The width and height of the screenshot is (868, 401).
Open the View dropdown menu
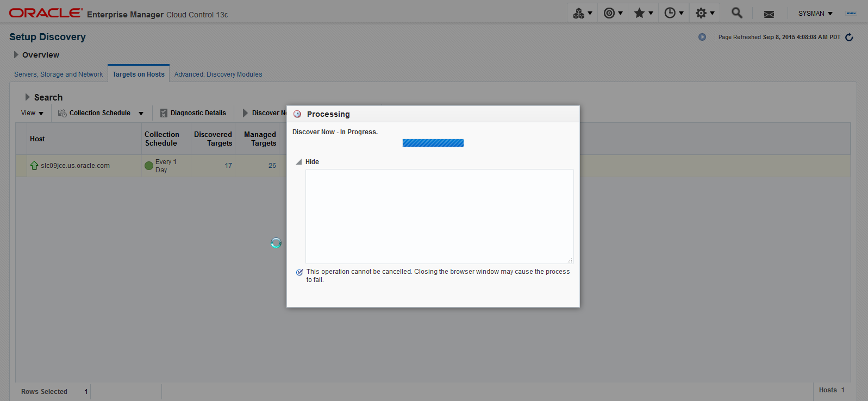point(32,113)
